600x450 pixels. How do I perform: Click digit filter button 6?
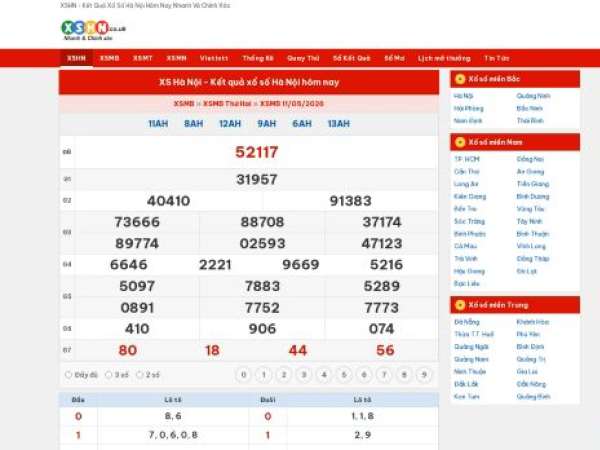(x=364, y=375)
